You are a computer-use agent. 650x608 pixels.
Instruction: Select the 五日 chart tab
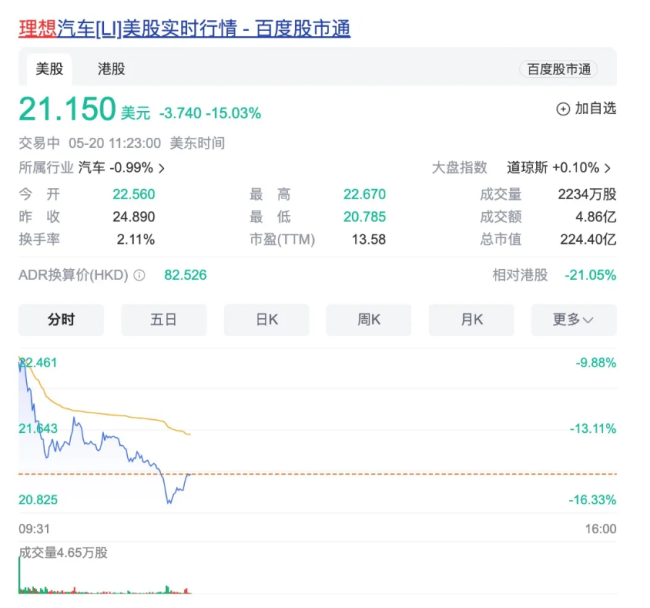[x=164, y=320]
